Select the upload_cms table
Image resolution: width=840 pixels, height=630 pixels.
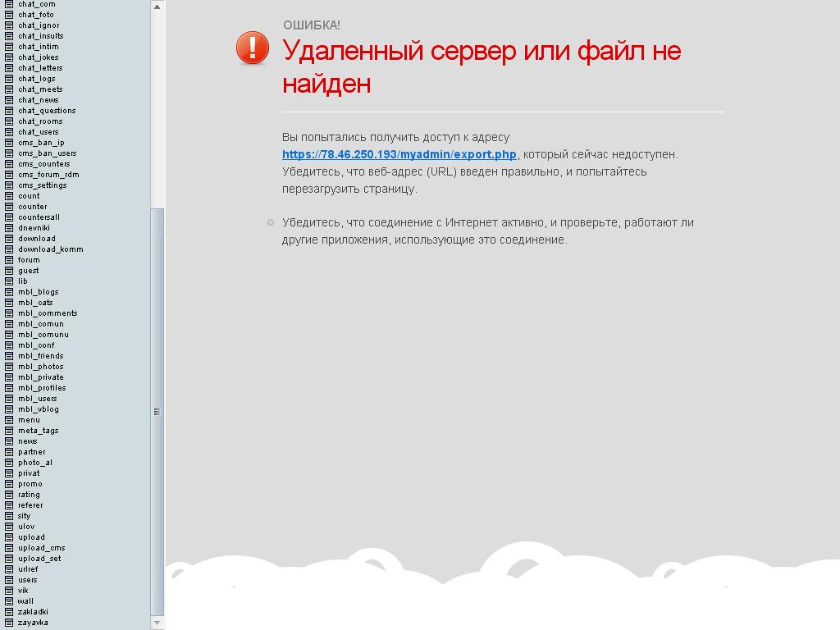tap(41, 548)
